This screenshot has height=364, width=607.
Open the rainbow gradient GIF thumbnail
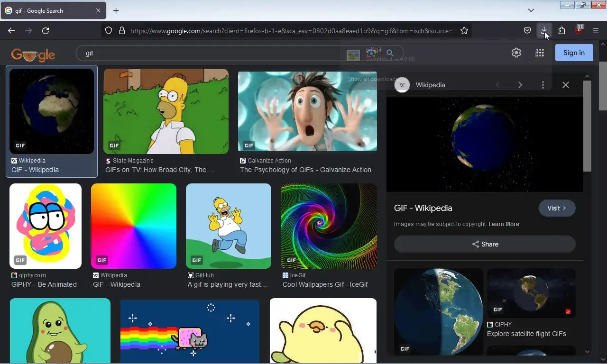[134, 226]
